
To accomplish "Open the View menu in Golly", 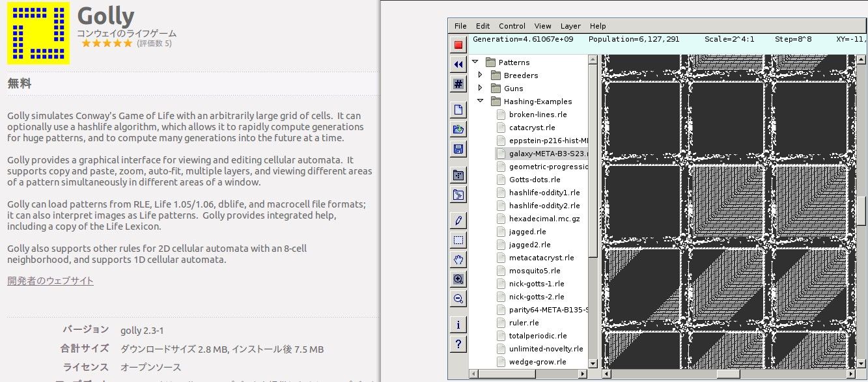I will [x=542, y=26].
